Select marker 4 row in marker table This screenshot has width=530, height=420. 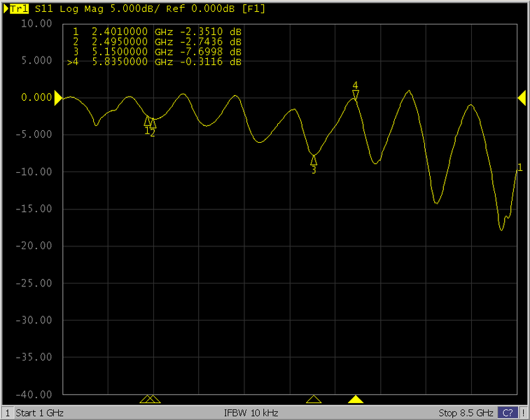click(x=154, y=62)
